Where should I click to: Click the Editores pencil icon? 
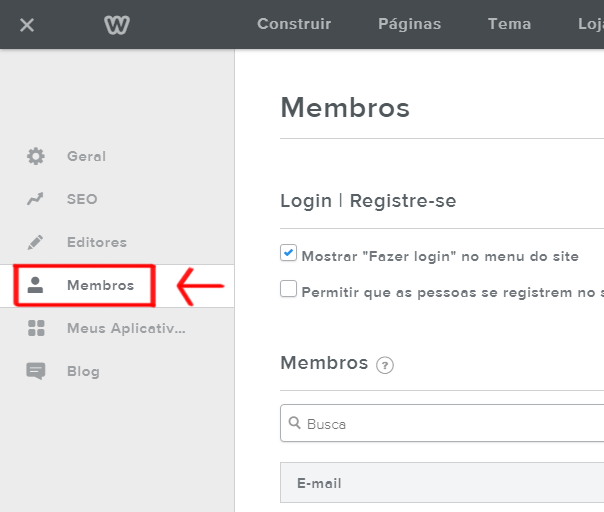(36, 242)
